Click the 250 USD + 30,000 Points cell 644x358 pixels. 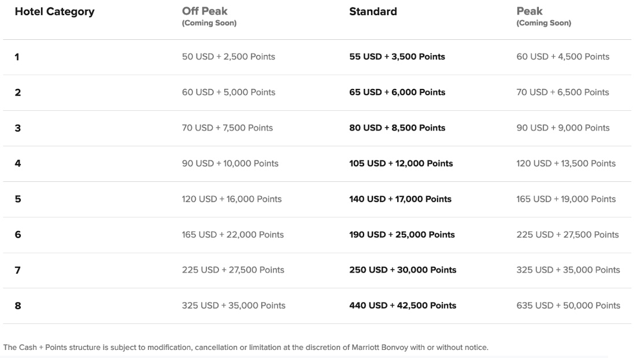coord(402,270)
